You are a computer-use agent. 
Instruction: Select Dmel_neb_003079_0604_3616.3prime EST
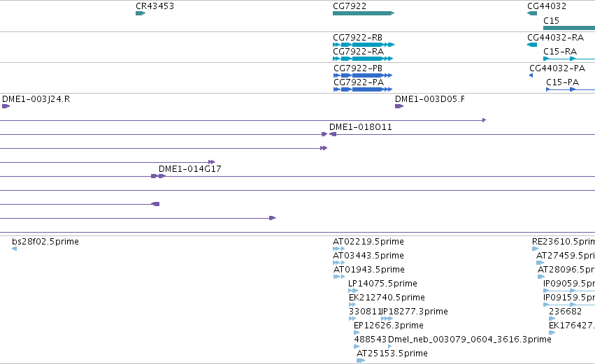coord(389,347)
